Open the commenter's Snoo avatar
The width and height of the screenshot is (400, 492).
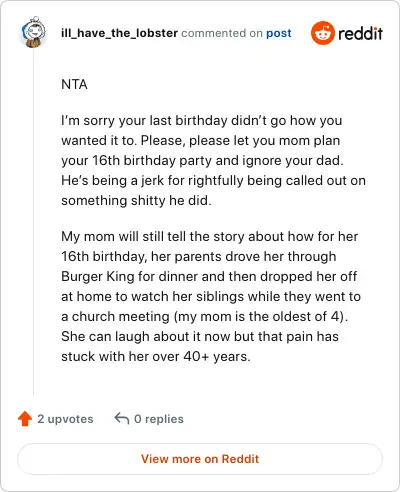[33, 32]
